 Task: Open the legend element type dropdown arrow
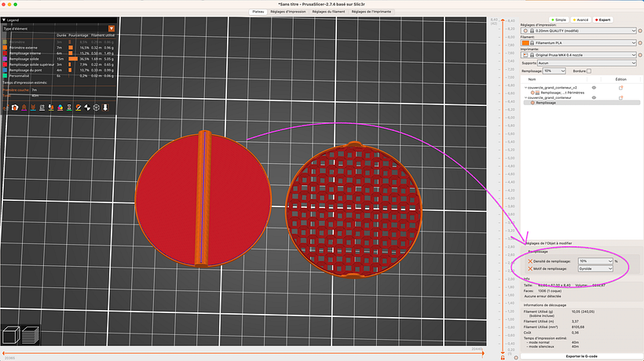click(x=111, y=28)
